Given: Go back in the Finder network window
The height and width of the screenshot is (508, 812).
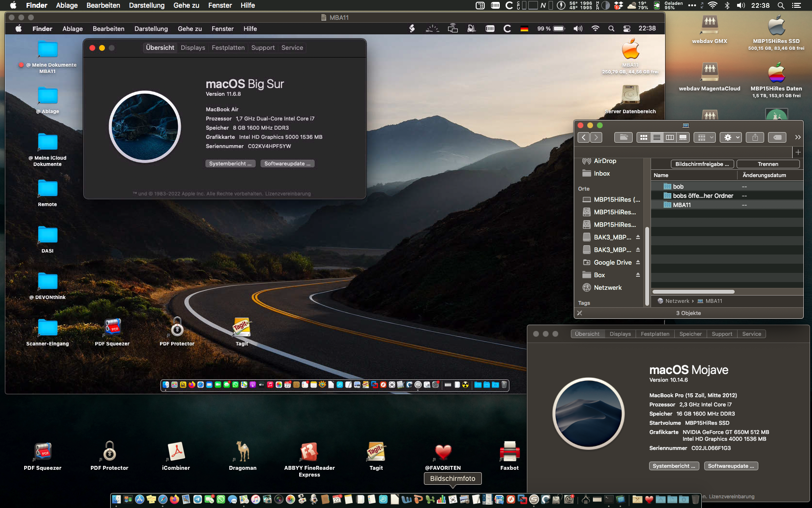Looking at the screenshot, I should [x=584, y=137].
